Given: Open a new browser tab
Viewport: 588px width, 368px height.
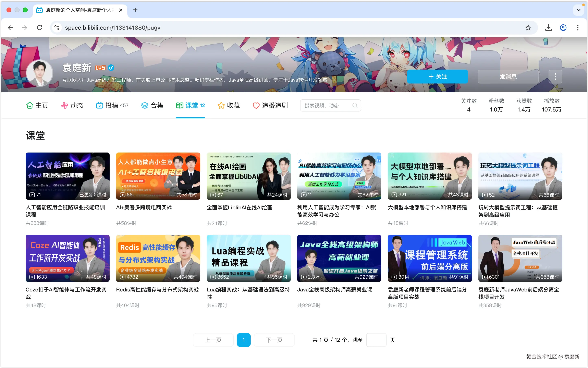Looking at the screenshot, I should coord(135,10).
